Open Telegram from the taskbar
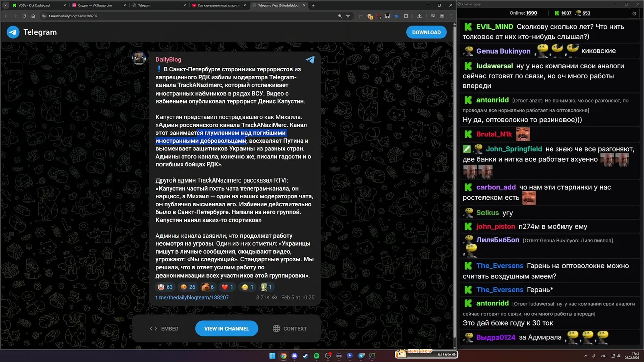 [361, 356]
